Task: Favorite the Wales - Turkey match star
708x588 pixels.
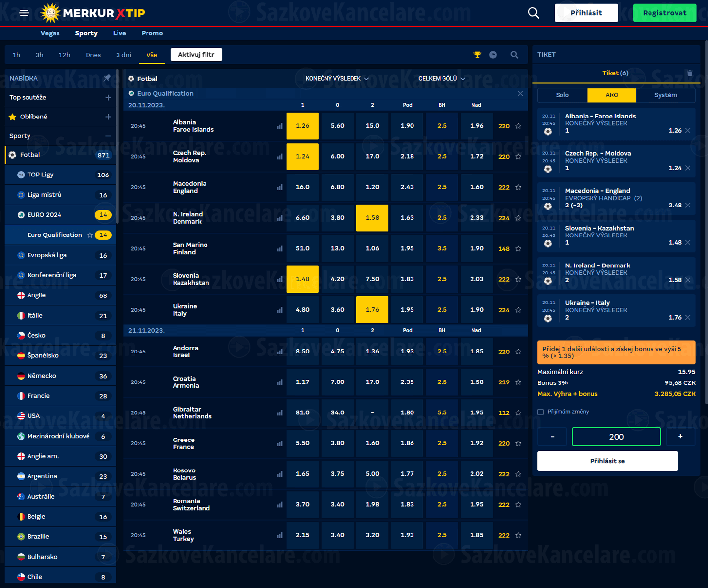Action: (518, 535)
